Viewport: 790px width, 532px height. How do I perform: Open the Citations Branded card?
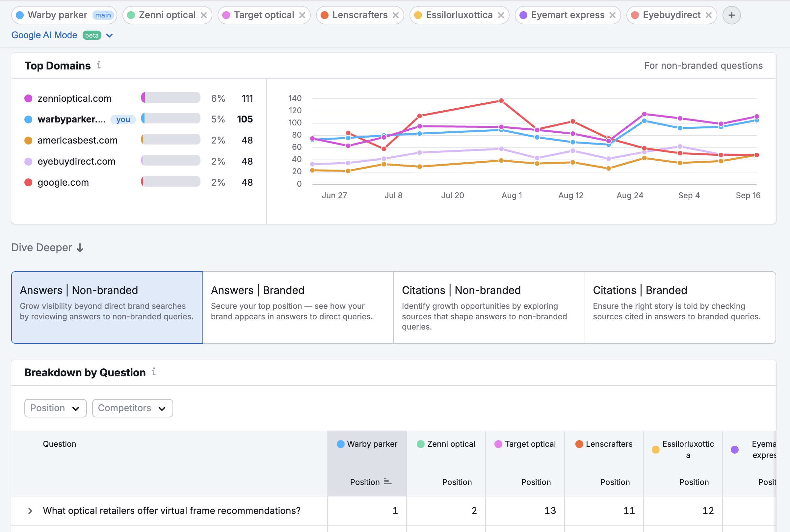(680, 307)
